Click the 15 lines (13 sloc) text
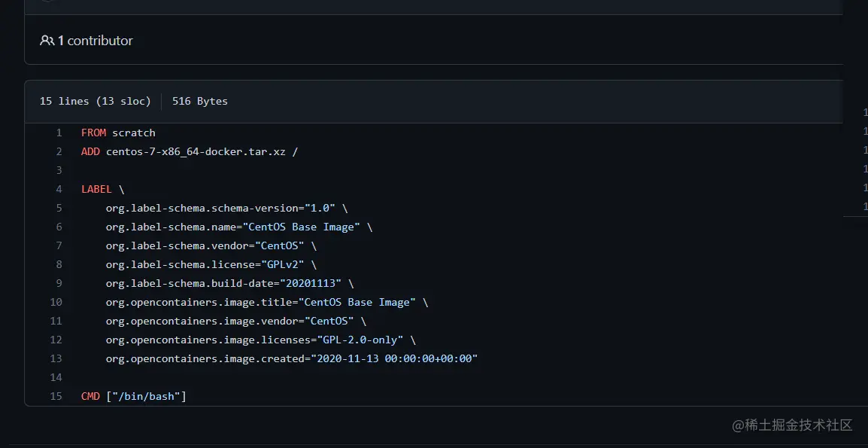This screenshot has height=448, width=868. [x=96, y=101]
